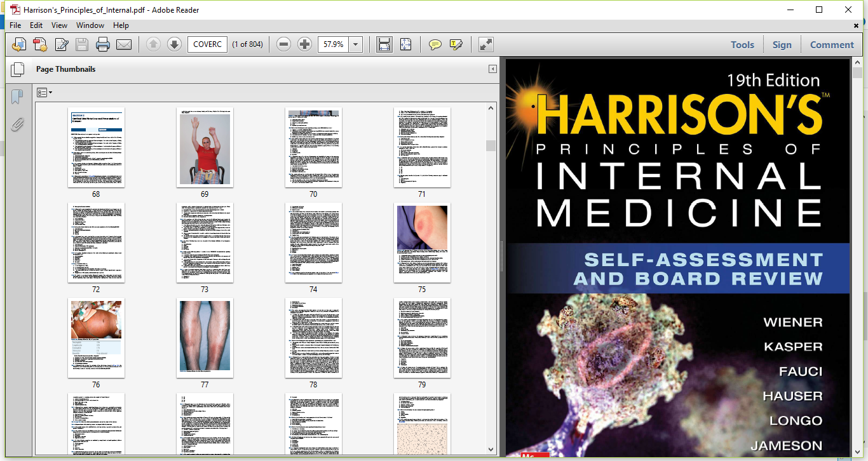Click the zoom value field 57.9%
The height and width of the screenshot is (461, 868).
click(x=334, y=44)
